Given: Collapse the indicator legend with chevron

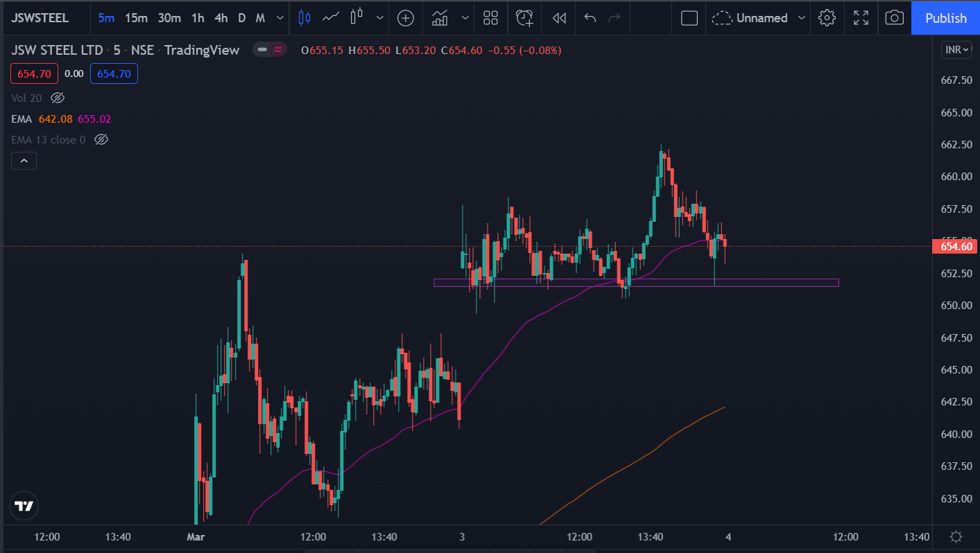Looking at the screenshot, I should [x=24, y=161].
